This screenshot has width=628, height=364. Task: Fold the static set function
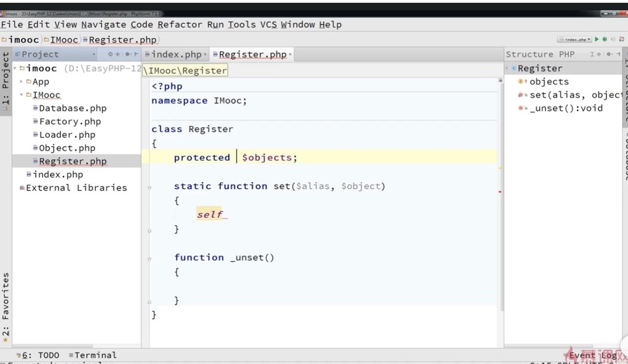149,188
